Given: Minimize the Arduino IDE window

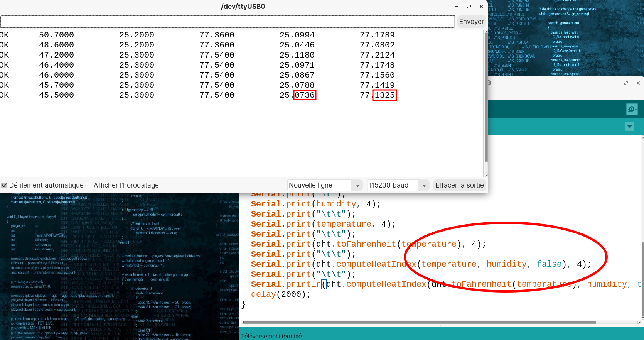Looking at the screenshot, I should tap(614, 83).
